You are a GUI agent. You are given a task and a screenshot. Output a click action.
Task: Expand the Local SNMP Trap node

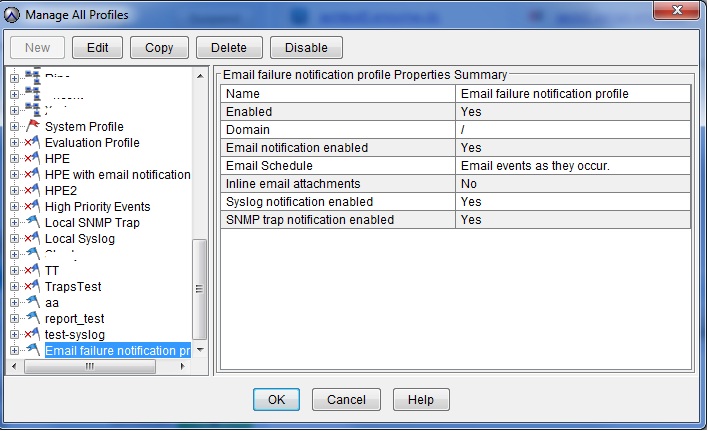point(14,223)
